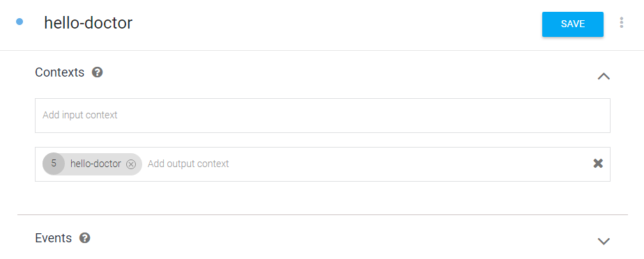The width and height of the screenshot is (644, 259).
Task: Save the hello-doctor intent
Action: tap(572, 24)
